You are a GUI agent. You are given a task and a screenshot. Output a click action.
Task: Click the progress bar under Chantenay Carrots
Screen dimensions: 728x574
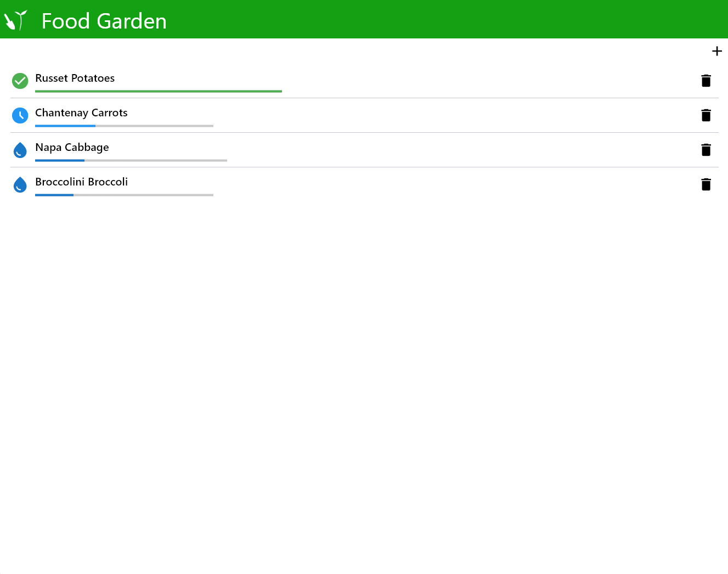click(x=124, y=126)
